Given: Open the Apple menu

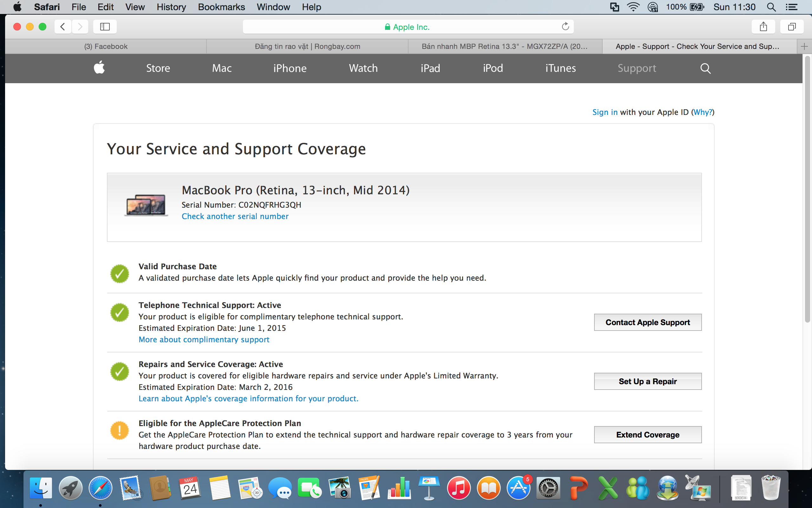Looking at the screenshot, I should [17, 7].
